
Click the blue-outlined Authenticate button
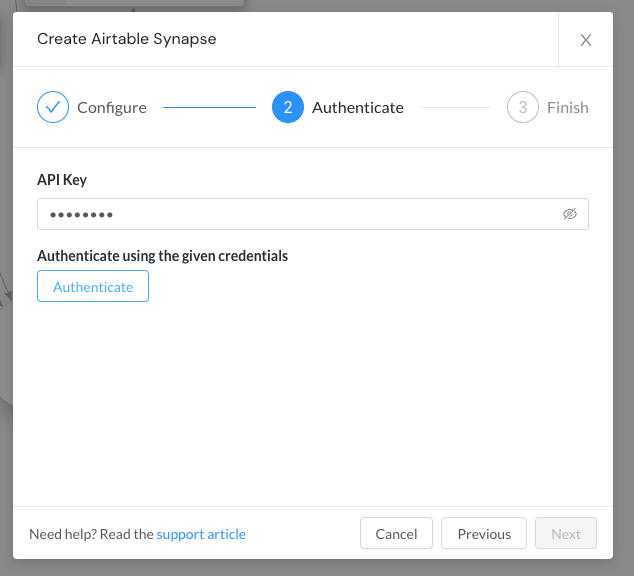(93, 286)
